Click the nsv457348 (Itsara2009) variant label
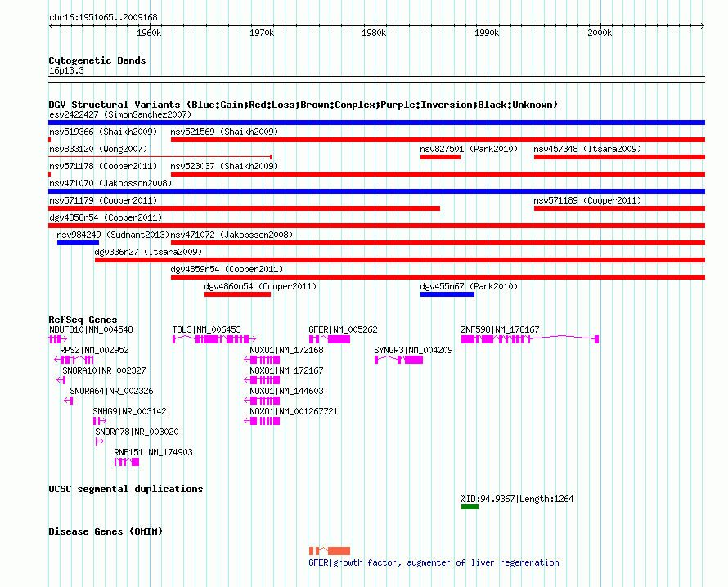The height and width of the screenshot is (587, 728). [587, 149]
